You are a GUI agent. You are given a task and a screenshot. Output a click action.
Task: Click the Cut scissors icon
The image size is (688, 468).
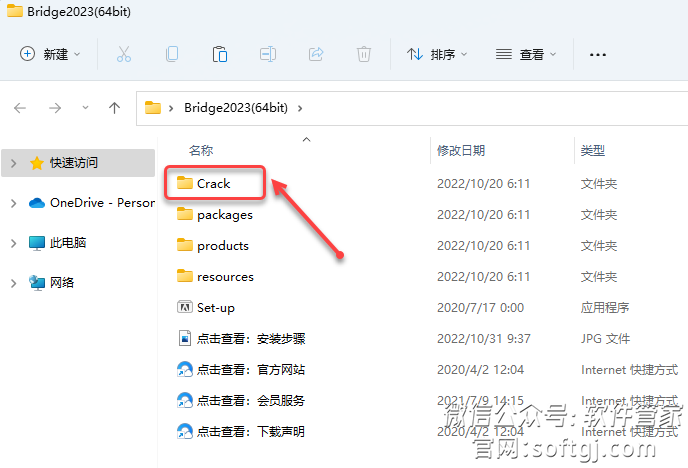pyautogui.click(x=124, y=54)
